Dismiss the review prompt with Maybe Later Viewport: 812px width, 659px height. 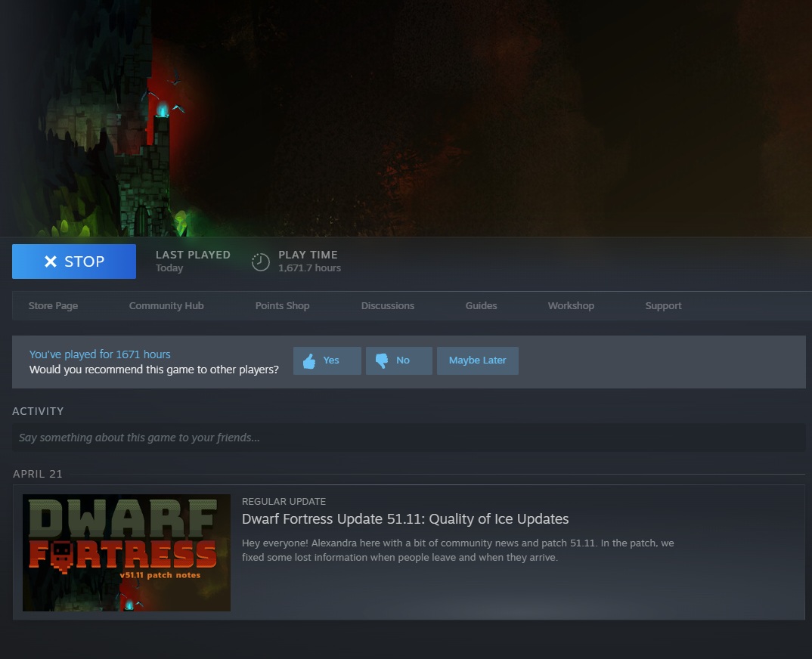pos(478,360)
